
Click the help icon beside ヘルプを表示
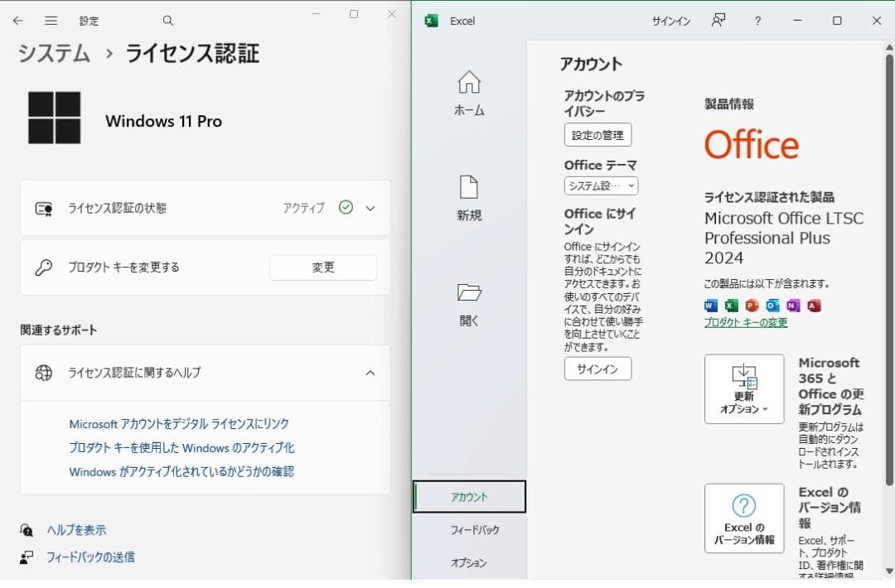tap(27, 530)
